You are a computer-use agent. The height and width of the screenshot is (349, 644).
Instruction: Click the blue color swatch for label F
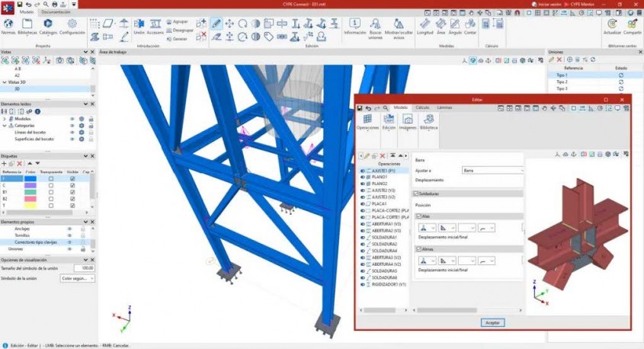click(30, 178)
